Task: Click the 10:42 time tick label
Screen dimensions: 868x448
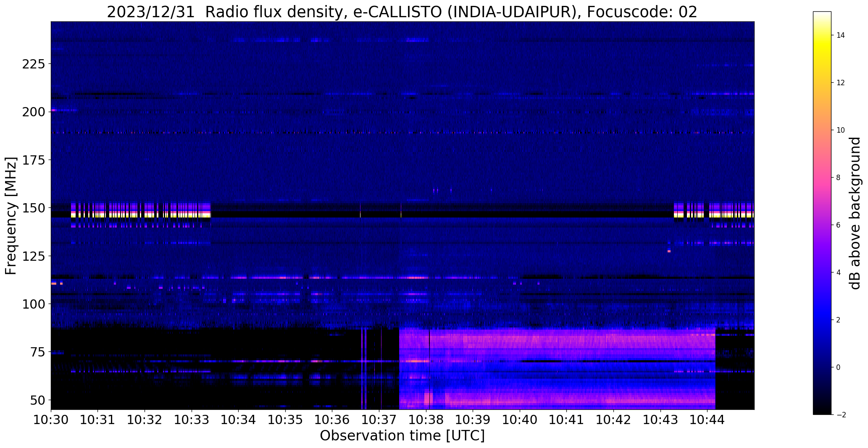Action: coord(614,419)
